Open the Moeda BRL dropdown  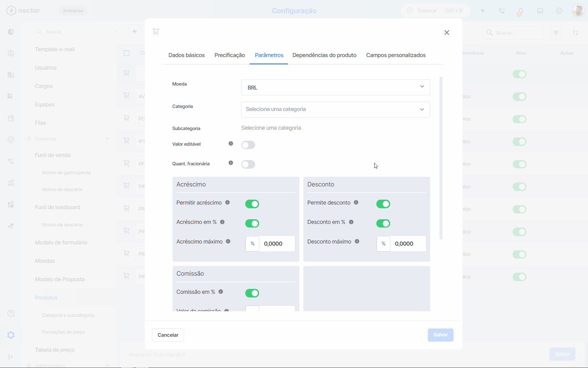(336, 87)
